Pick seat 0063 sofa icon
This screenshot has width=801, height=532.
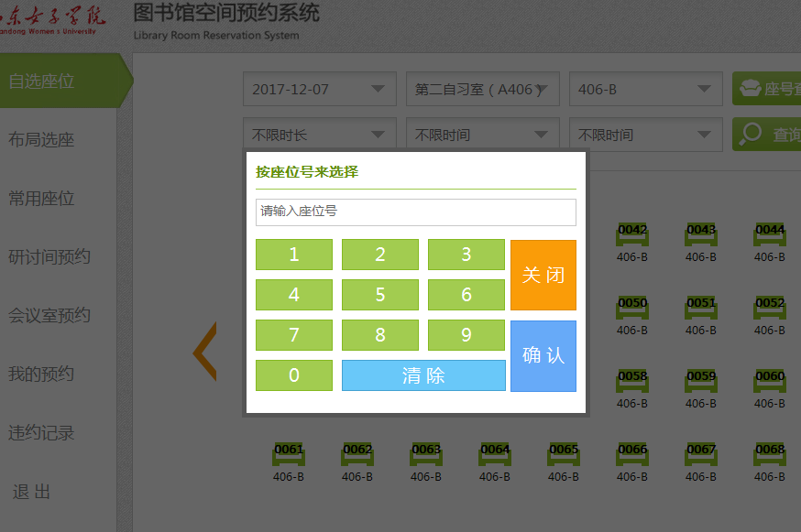tap(426, 455)
